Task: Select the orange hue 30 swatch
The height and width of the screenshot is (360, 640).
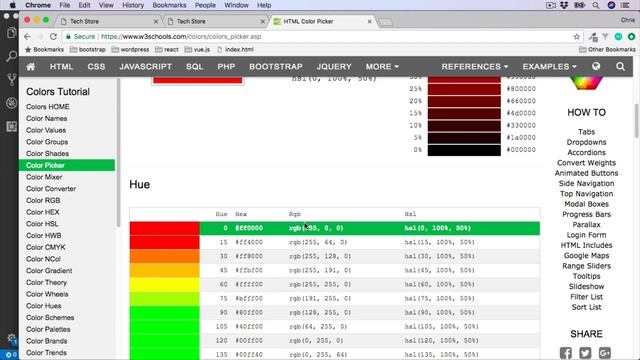Action: 164,256
